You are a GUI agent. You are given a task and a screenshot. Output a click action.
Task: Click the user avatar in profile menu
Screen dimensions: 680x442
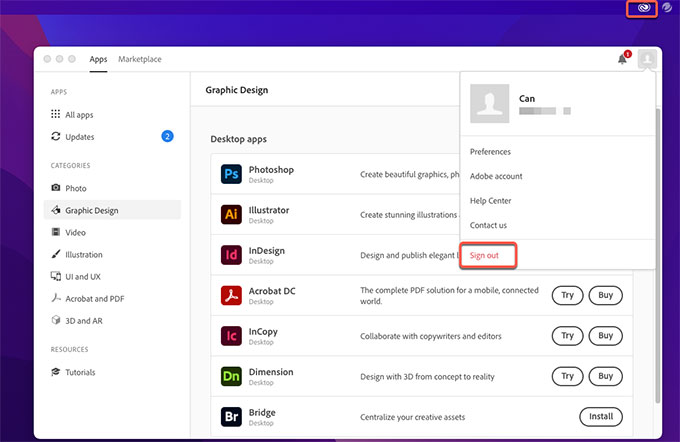[490, 103]
